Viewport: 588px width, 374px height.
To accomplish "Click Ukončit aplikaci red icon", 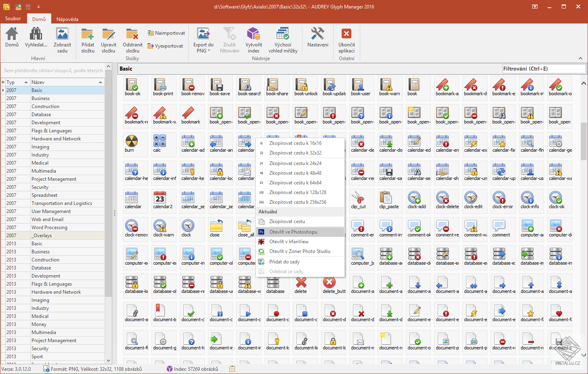I will pos(346,34).
